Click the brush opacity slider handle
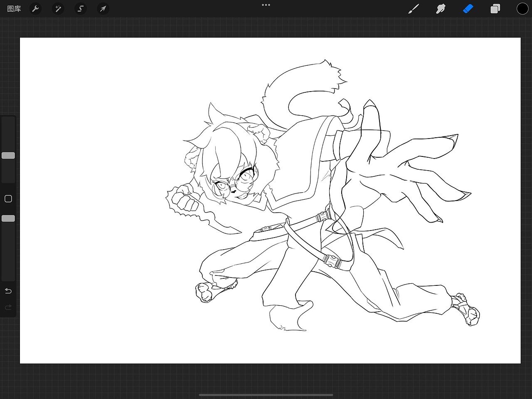The image size is (532, 399). coord(8,218)
